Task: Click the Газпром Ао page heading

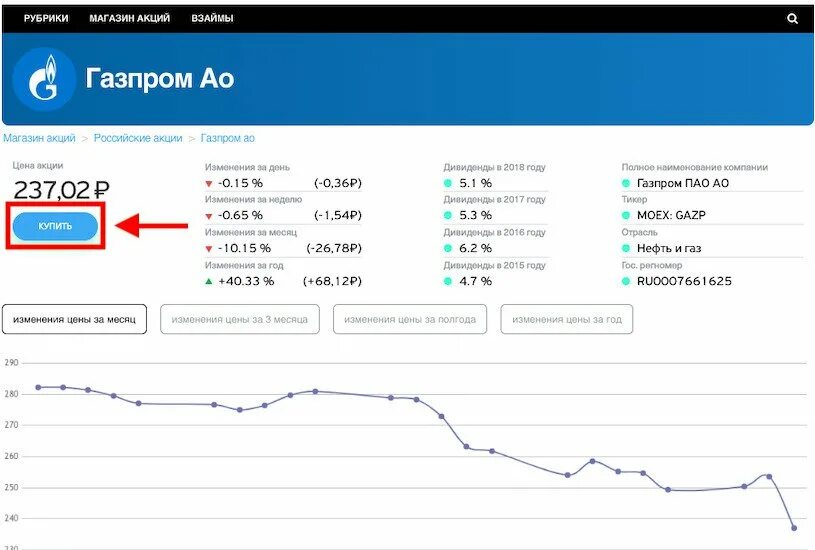Action: (x=160, y=78)
